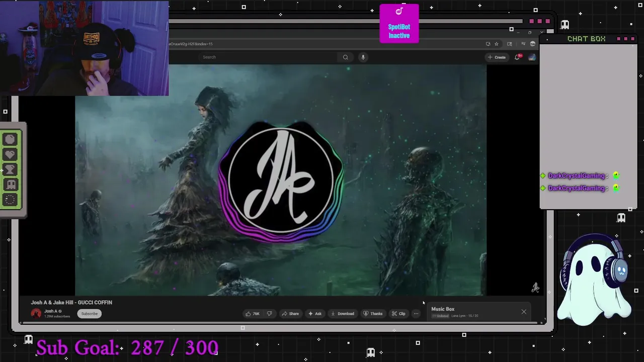This screenshot has width=644, height=362.
Task: Close the Music Box playlist panel
Action: coord(524,312)
